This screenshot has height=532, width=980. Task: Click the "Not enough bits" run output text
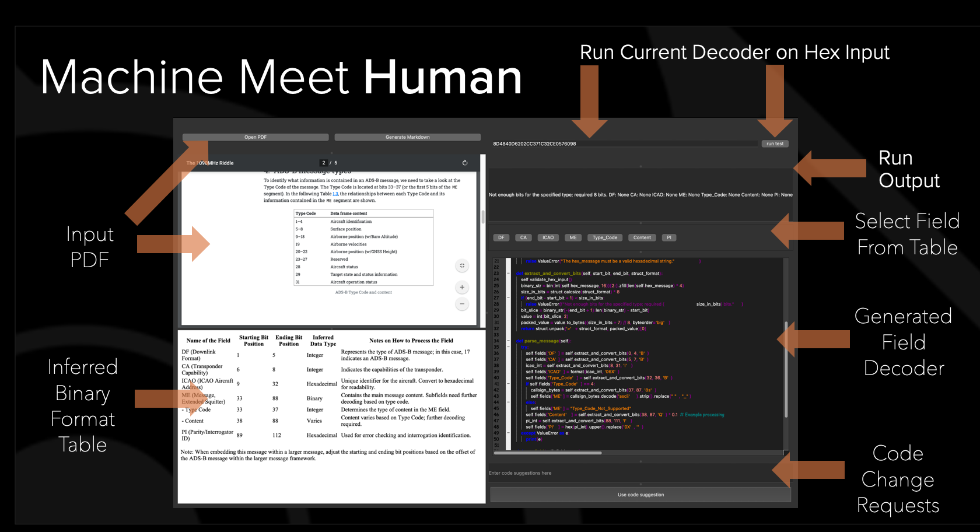pyautogui.click(x=640, y=195)
